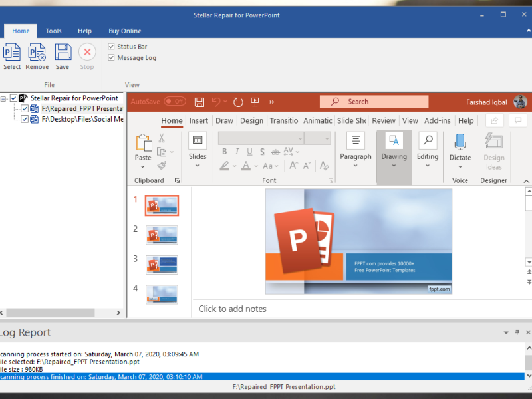Image resolution: width=532 pixels, height=399 pixels.
Task: Apply Strikethrough formatting
Action: pyautogui.click(x=275, y=152)
